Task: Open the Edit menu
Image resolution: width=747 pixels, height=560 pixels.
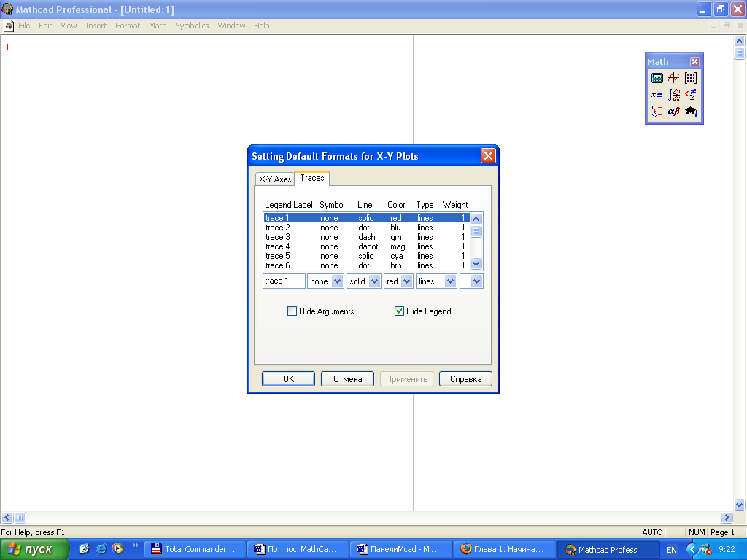Action: click(x=45, y=26)
